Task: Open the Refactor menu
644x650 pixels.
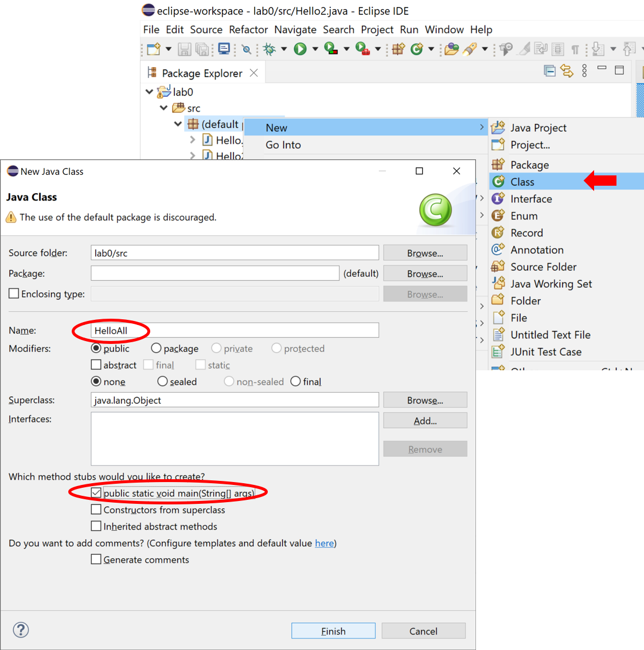Action: [x=248, y=30]
